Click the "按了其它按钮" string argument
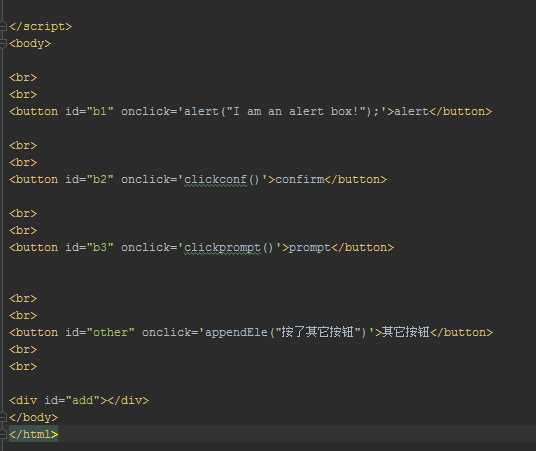 (319, 332)
